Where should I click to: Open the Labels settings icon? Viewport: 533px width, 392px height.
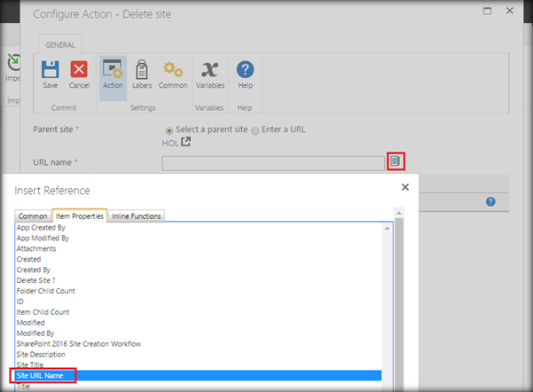click(142, 69)
